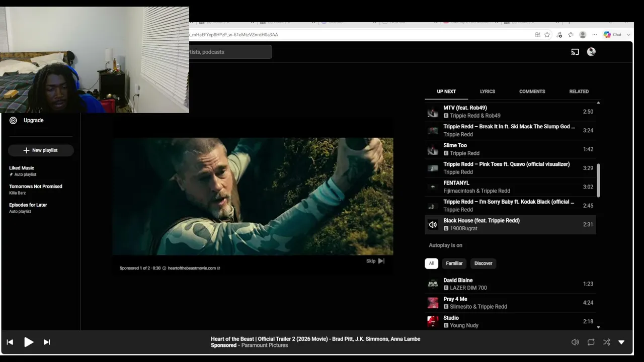Jump to the next track
This screenshot has width=644, height=362.
[47, 342]
